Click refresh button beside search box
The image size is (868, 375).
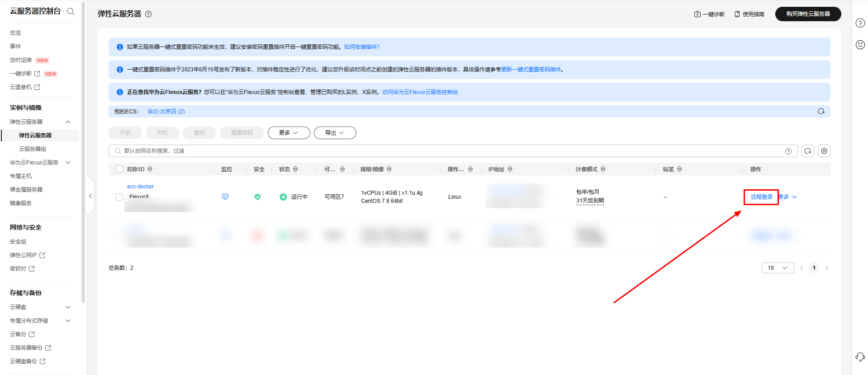(x=808, y=151)
